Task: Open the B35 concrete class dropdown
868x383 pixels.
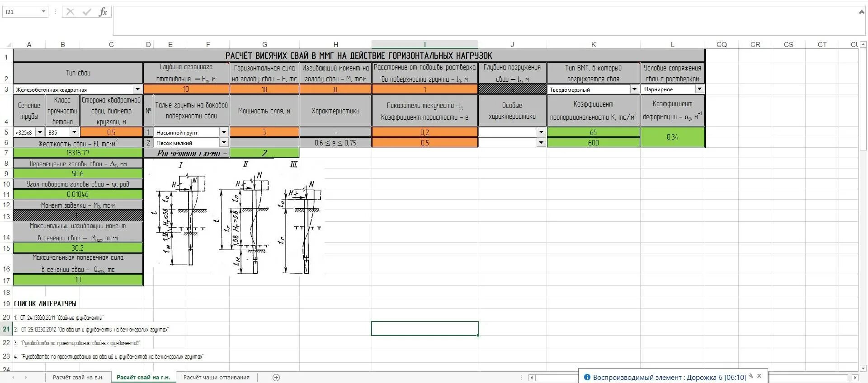Action: [x=74, y=132]
